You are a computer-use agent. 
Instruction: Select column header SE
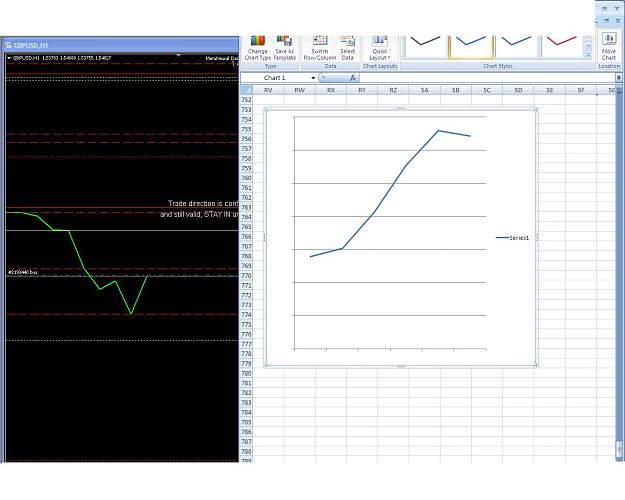pyautogui.click(x=550, y=91)
